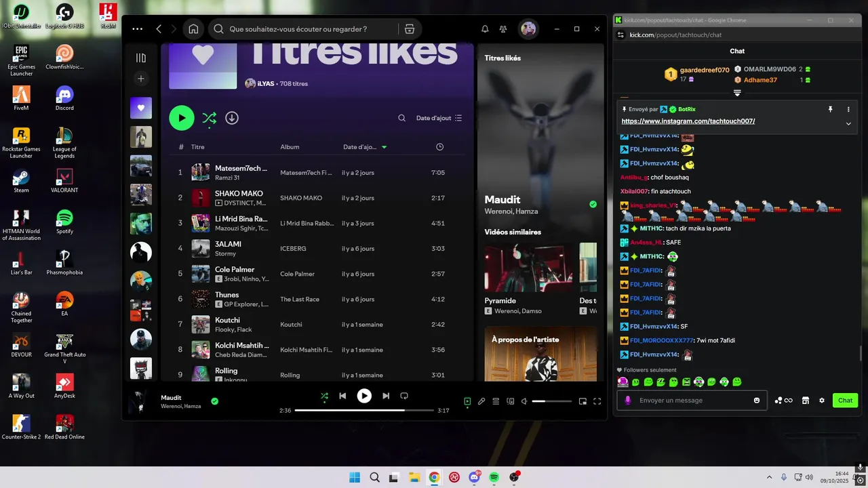Open chat settings gear icon
This screenshot has height=488, width=868.
point(822,401)
